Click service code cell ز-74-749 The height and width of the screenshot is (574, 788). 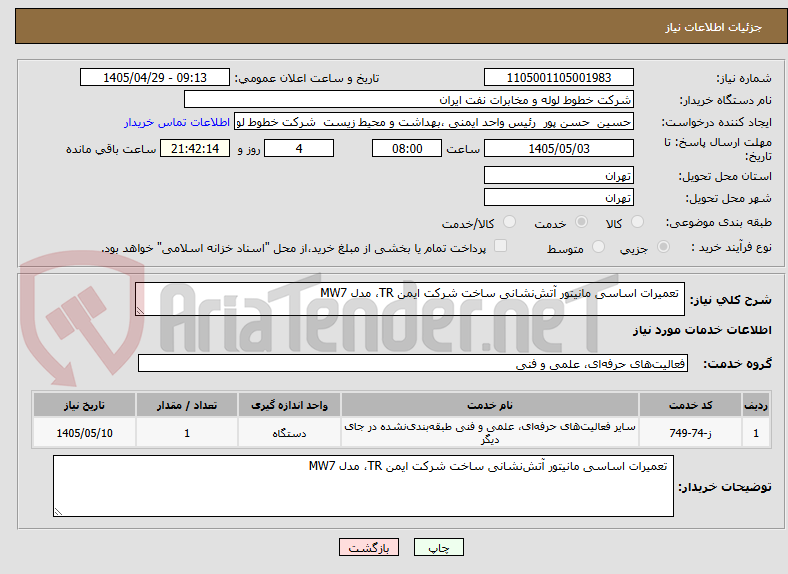point(691,433)
